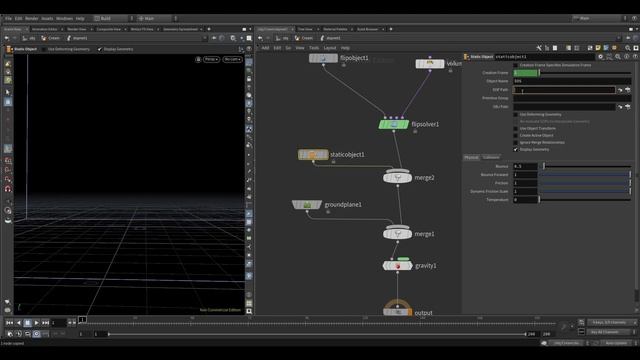Open the No cam dropdown in viewport
The height and width of the screenshot is (360, 640).
[232, 59]
